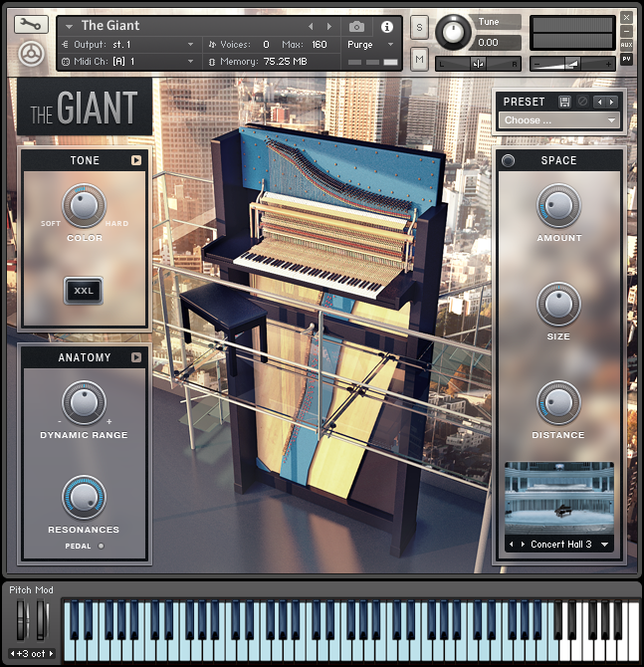
Task: Open the preset Choose... dropdown
Action: click(x=559, y=120)
